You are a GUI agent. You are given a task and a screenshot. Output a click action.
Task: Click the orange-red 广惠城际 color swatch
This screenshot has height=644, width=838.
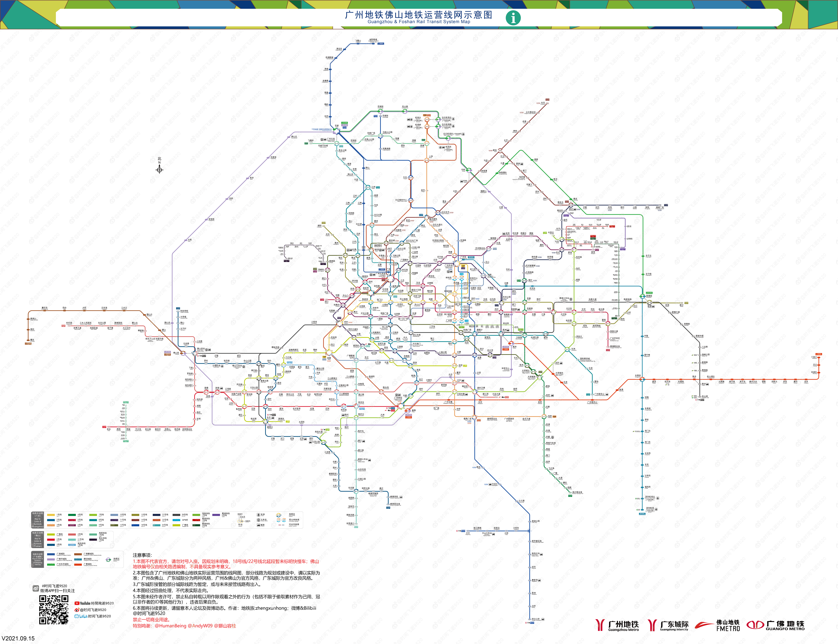pos(78,565)
